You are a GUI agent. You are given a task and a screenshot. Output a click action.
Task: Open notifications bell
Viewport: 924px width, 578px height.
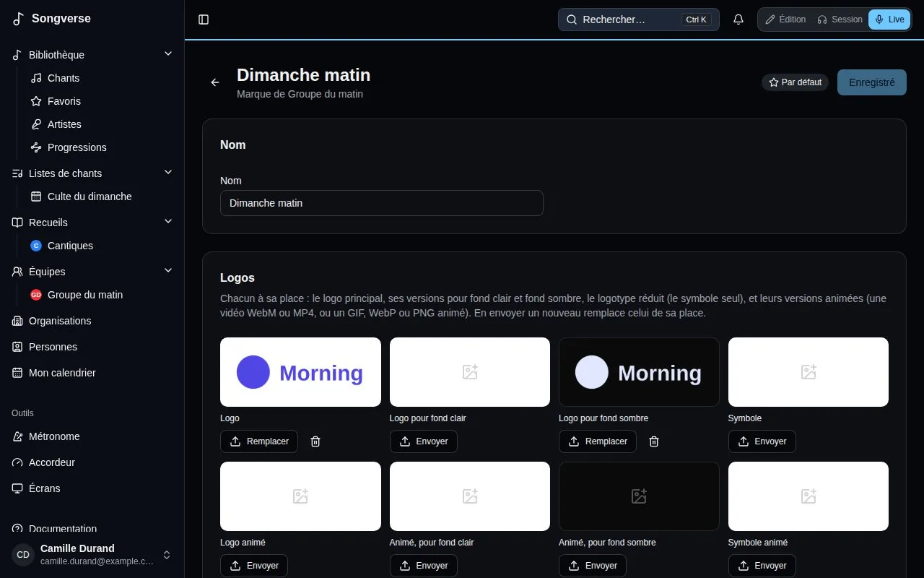pos(738,20)
